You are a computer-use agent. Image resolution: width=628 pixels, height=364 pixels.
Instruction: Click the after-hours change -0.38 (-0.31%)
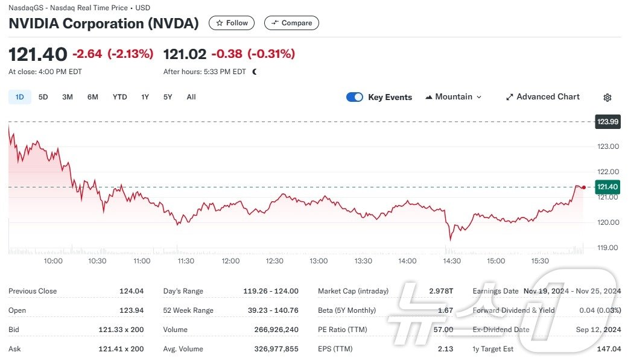click(x=253, y=54)
